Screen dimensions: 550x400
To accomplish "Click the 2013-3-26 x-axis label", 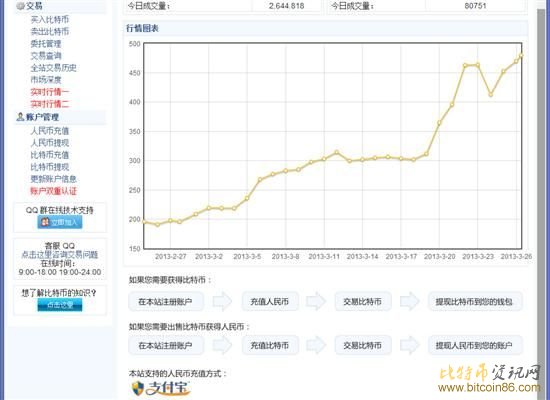I will point(516,256).
